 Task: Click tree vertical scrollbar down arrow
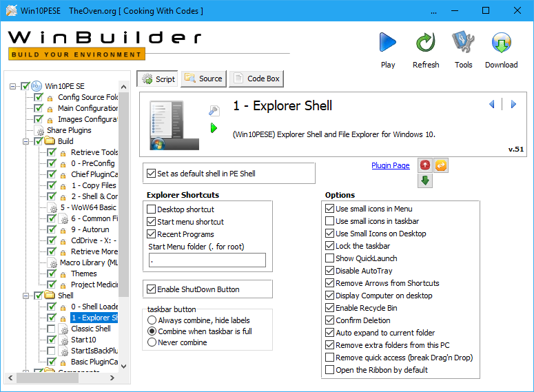tap(123, 367)
